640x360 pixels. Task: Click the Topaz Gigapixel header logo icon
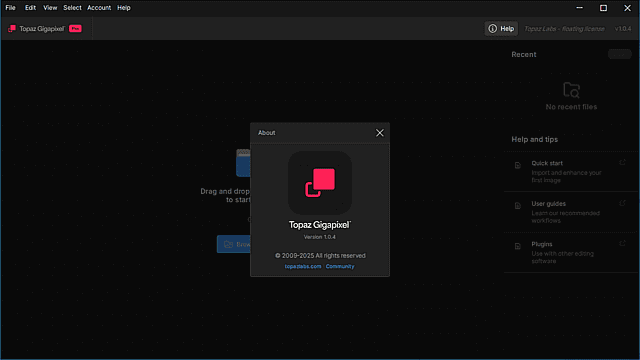coord(12,29)
